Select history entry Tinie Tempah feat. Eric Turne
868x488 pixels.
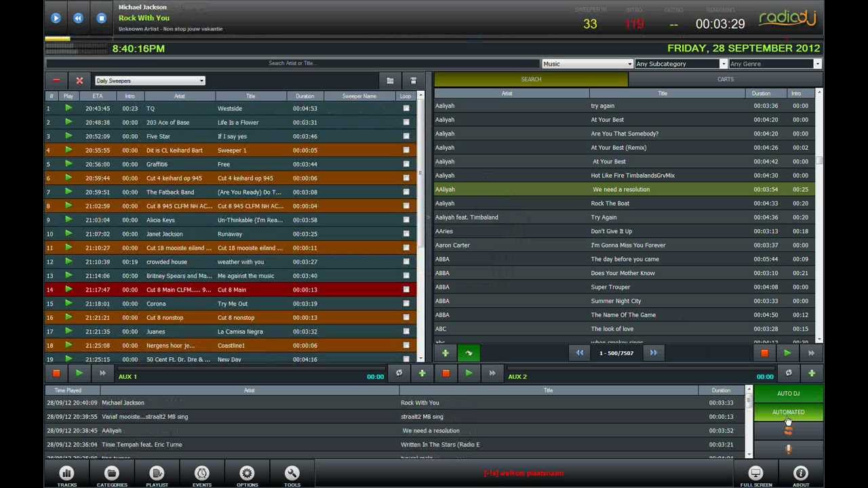395,445
